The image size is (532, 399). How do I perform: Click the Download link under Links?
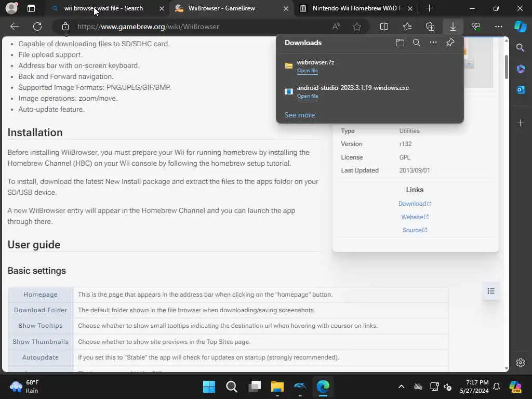click(415, 204)
